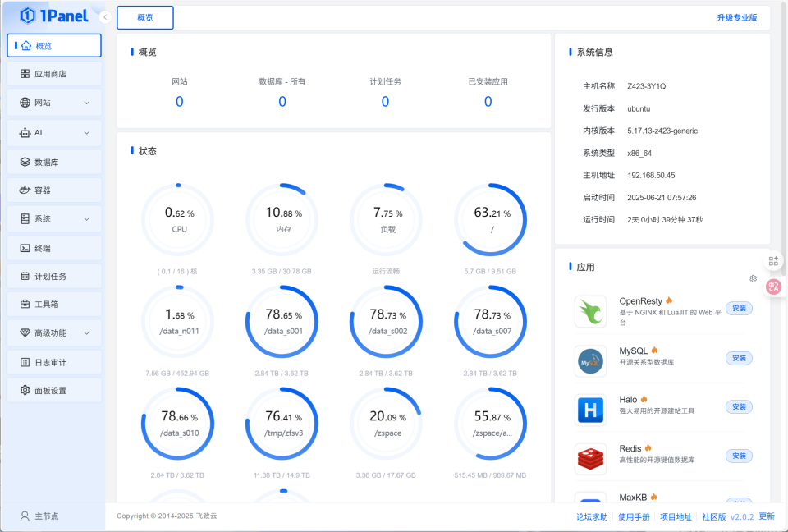This screenshot has height=532, width=788.
Task: Click the pink translate floating icon
Action: pyautogui.click(x=773, y=287)
